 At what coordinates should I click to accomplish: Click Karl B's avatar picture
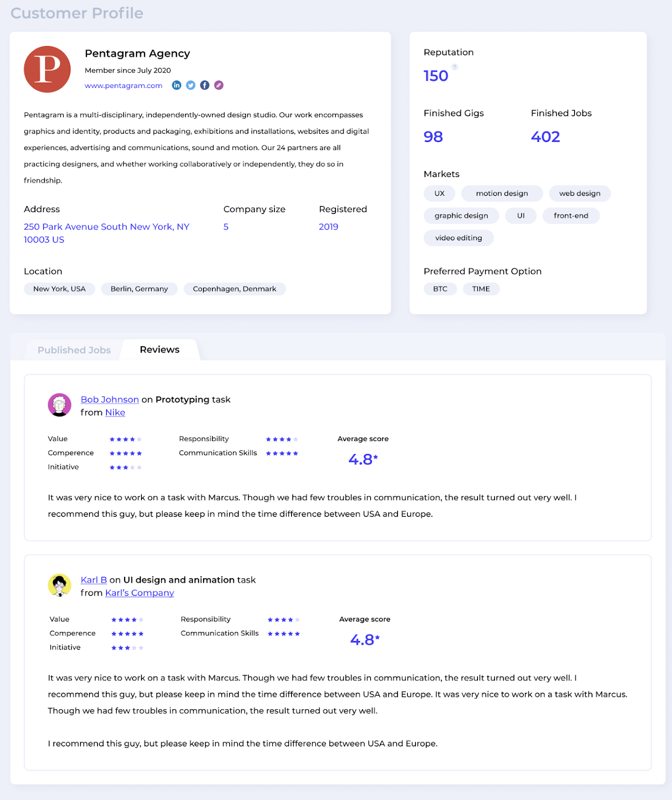coord(59,585)
